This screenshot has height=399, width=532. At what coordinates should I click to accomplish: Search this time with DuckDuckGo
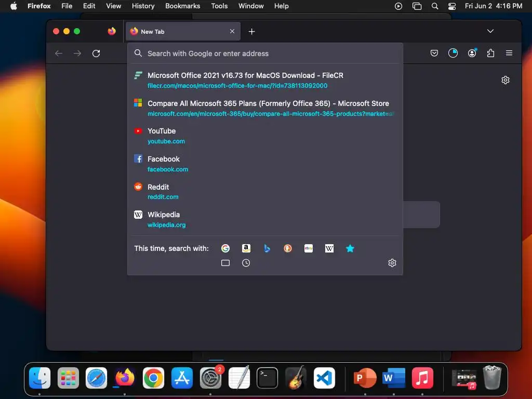288,248
